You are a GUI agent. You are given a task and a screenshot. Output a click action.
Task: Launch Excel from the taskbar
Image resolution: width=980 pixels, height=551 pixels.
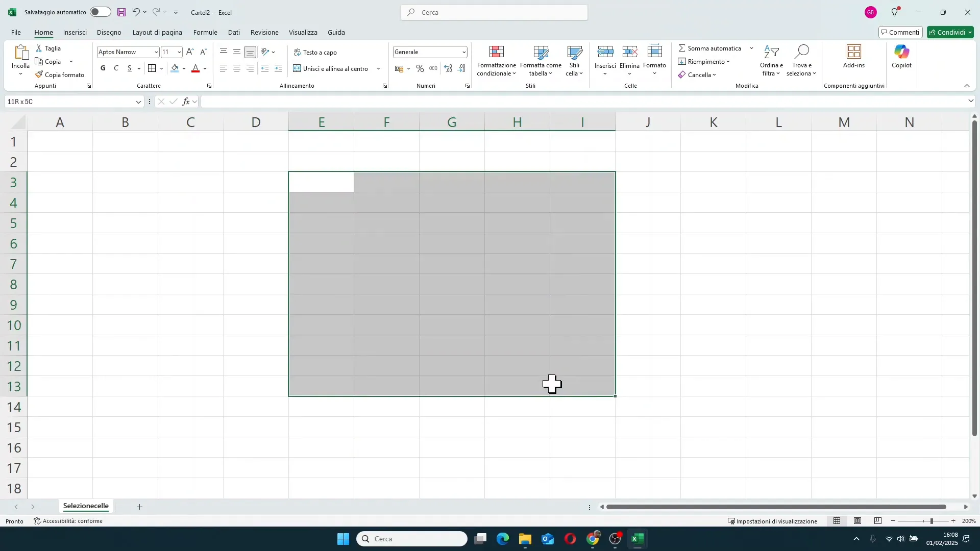coord(638,539)
